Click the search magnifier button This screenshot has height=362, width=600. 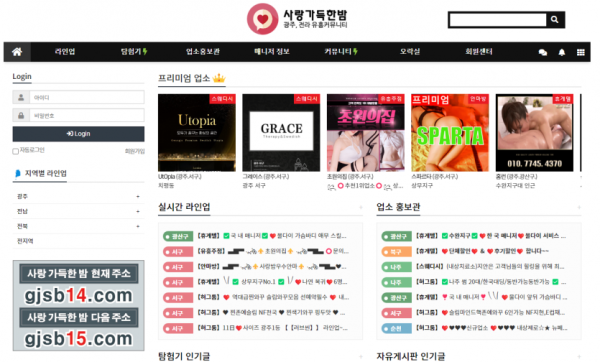click(554, 20)
